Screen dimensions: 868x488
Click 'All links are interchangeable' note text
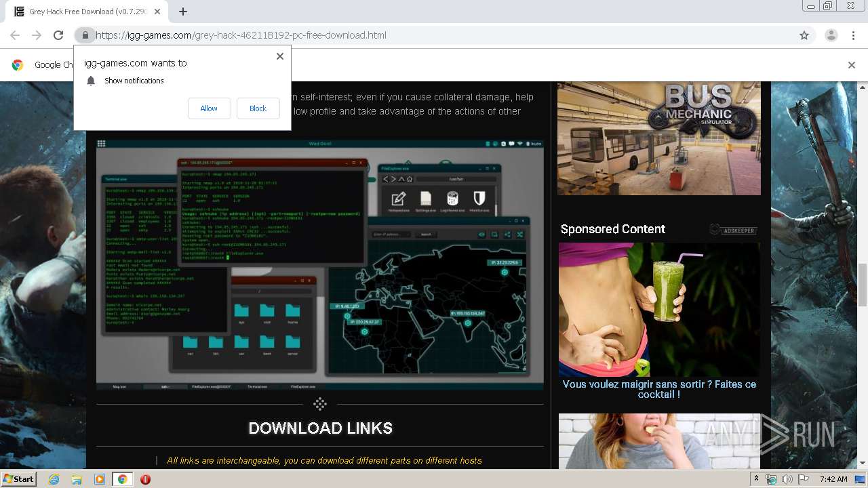324,460
